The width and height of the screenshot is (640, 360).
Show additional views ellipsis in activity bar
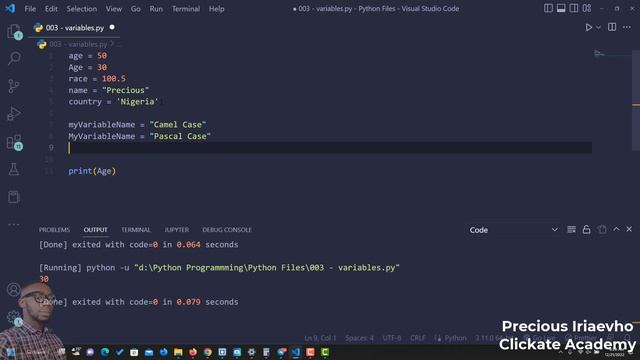point(14,224)
